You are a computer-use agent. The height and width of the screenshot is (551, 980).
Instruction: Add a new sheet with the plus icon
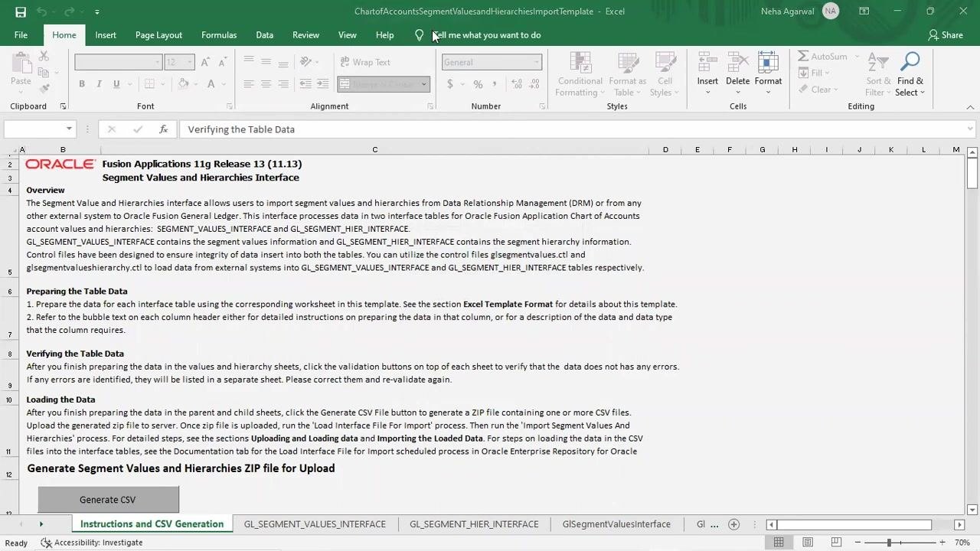[733, 524]
